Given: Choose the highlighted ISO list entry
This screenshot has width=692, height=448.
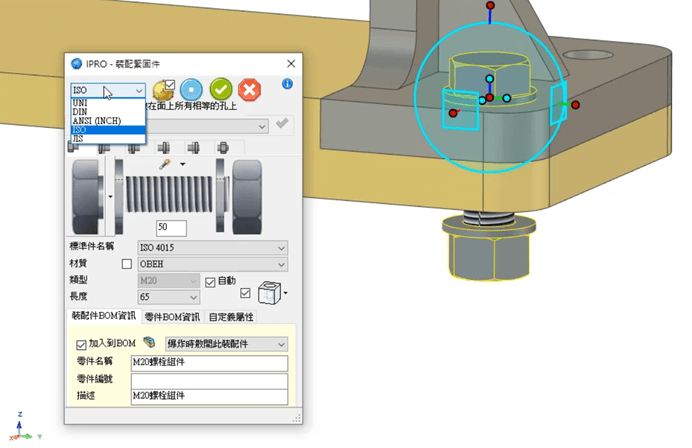Looking at the screenshot, I should point(108,130).
